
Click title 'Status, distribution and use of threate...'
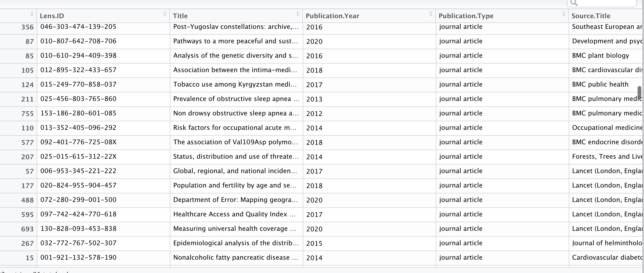click(236, 157)
